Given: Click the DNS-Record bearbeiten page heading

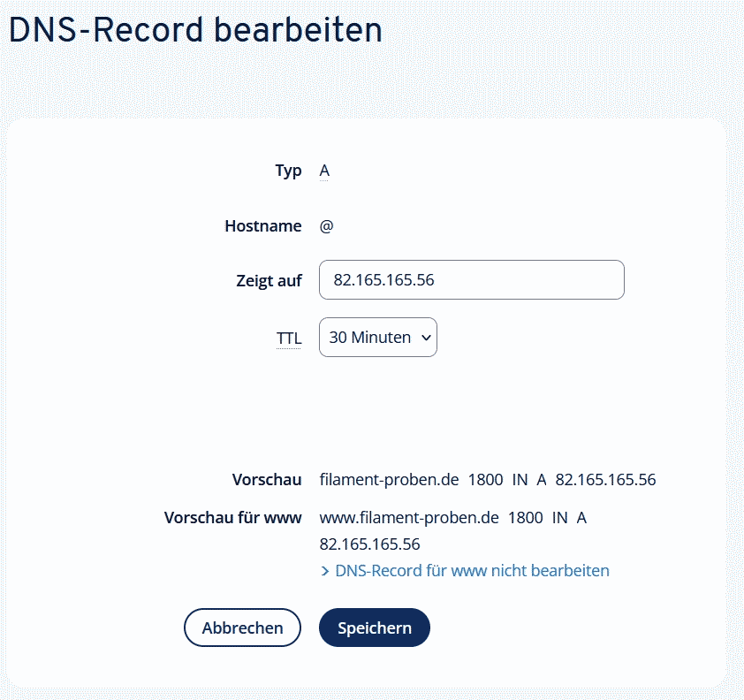Looking at the screenshot, I should point(195,31).
